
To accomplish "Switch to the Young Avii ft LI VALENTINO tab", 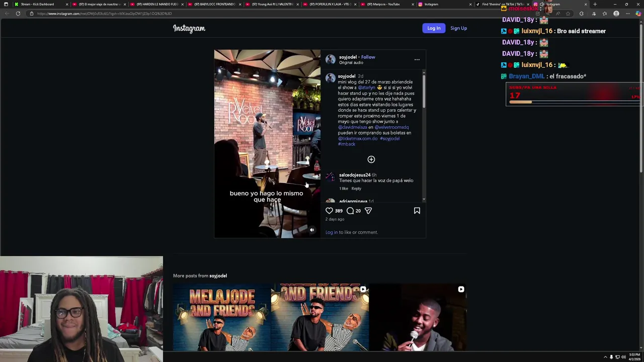I will 272,4.
